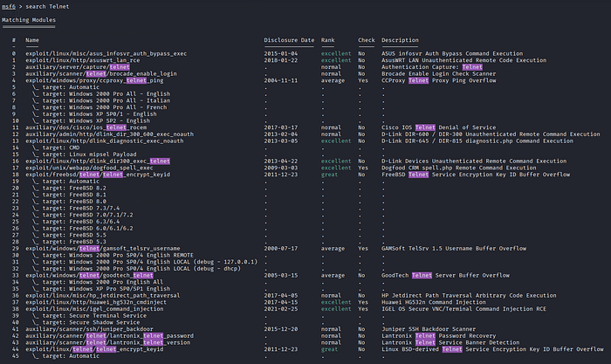Click 'Lantronix Telnet Password Recovery' description

click(x=439, y=336)
